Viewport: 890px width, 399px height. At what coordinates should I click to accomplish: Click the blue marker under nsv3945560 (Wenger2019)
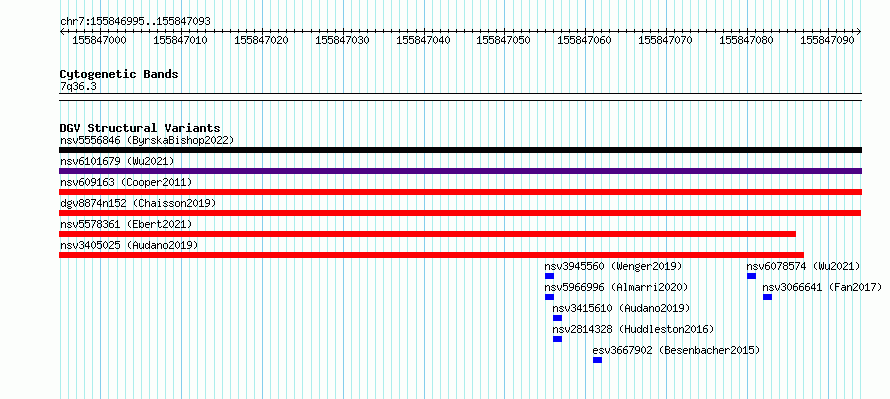[549, 276]
